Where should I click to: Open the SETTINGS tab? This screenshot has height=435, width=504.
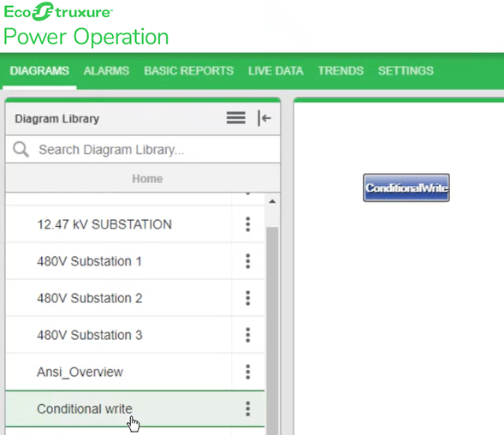point(406,71)
